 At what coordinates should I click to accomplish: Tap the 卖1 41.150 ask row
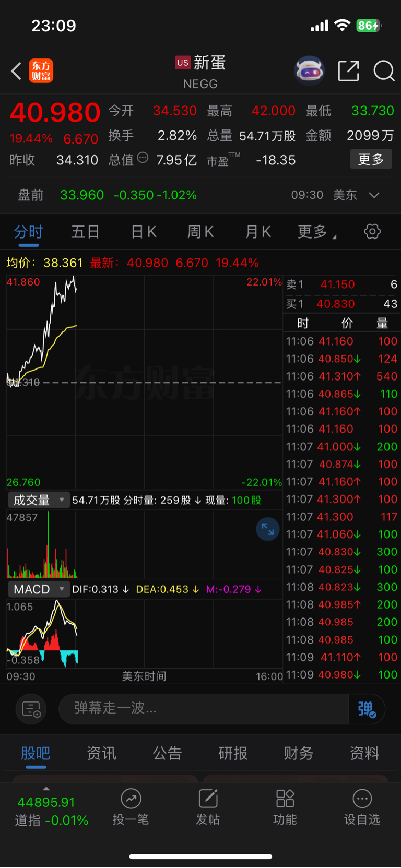tap(342, 284)
